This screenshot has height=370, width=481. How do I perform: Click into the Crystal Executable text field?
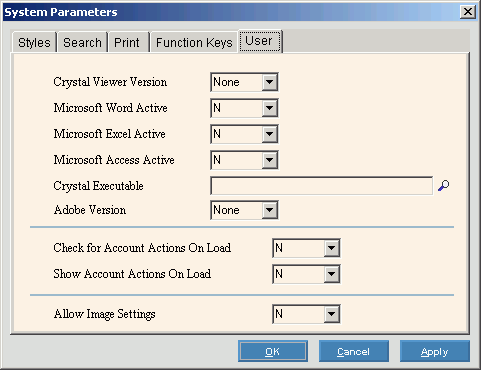pyautogui.click(x=322, y=186)
